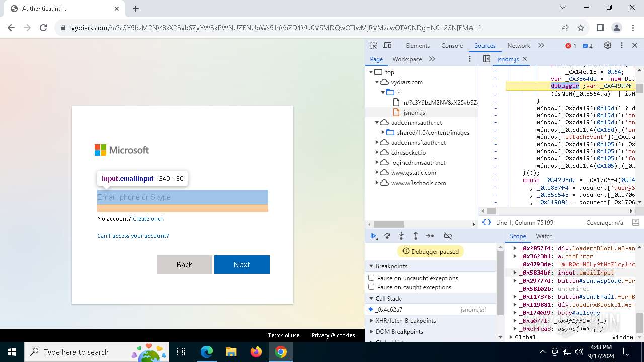Click pretty print braces icon
Viewport: 644px width, 362px height.
coord(487,222)
